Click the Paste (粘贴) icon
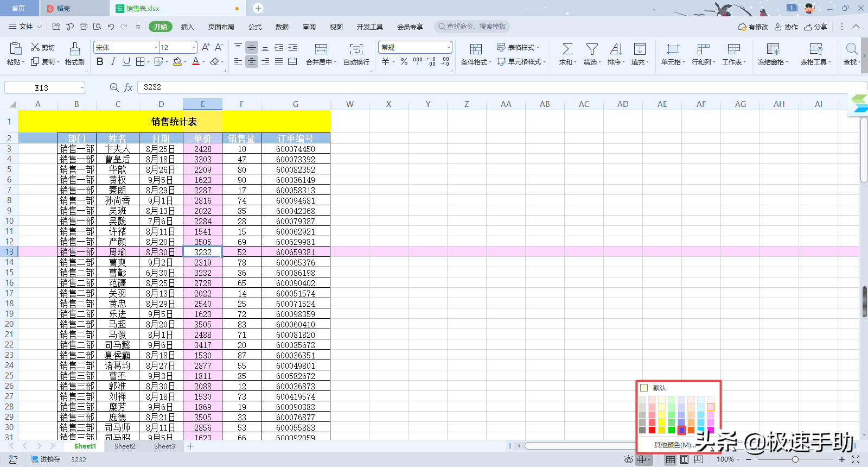The width and height of the screenshot is (868, 467). click(x=16, y=49)
